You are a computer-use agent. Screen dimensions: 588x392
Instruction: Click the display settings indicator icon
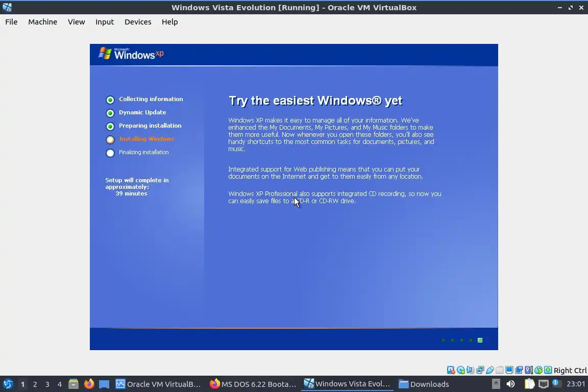(509, 370)
